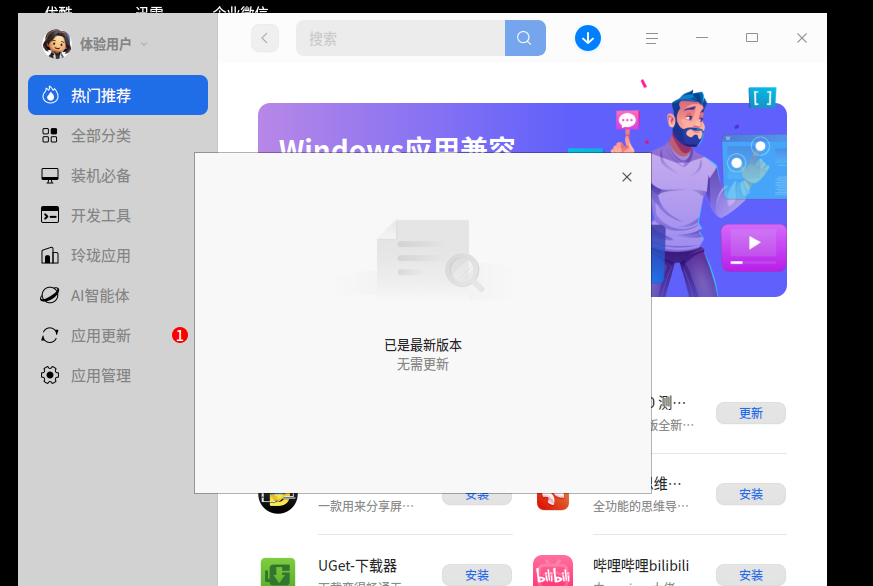Open the UGet-下载器 title

pyautogui.click(x=357, y=566)
